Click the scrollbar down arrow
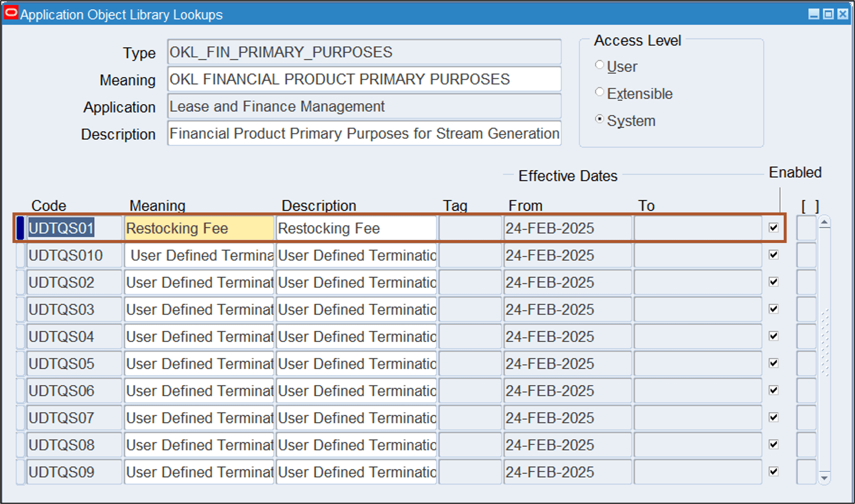The height and width of the screenshot is (504, 855). click(824, 477)
